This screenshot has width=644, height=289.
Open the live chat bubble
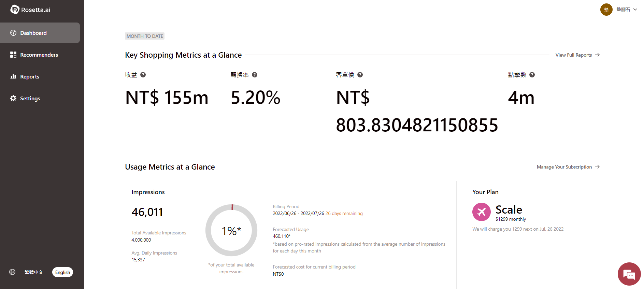(629, 274)
